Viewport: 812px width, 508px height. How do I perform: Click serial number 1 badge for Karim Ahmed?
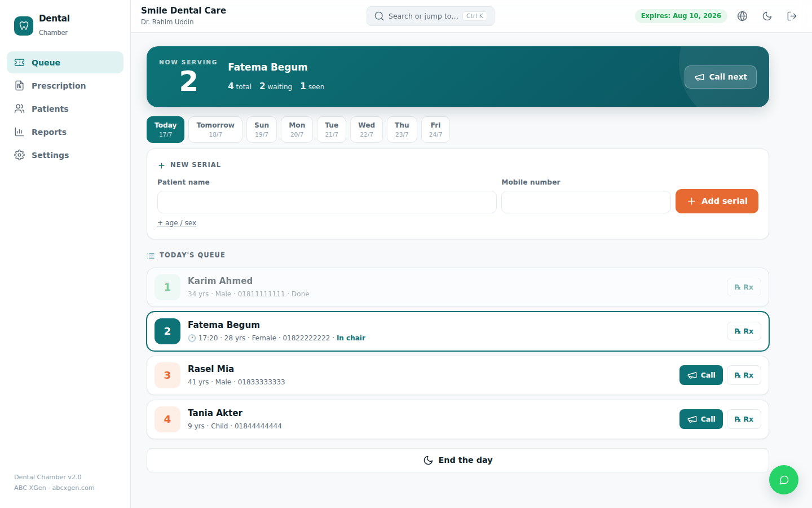pos(167,287)
